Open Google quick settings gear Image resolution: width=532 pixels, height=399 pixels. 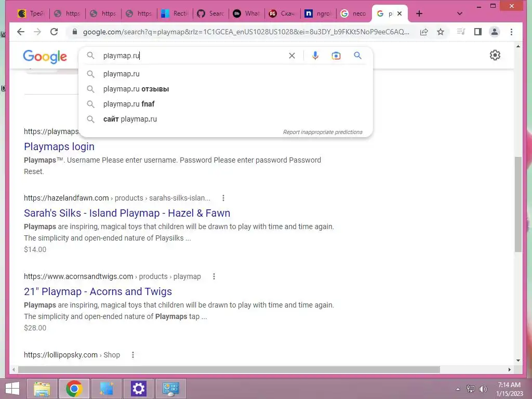coord(495,55)
